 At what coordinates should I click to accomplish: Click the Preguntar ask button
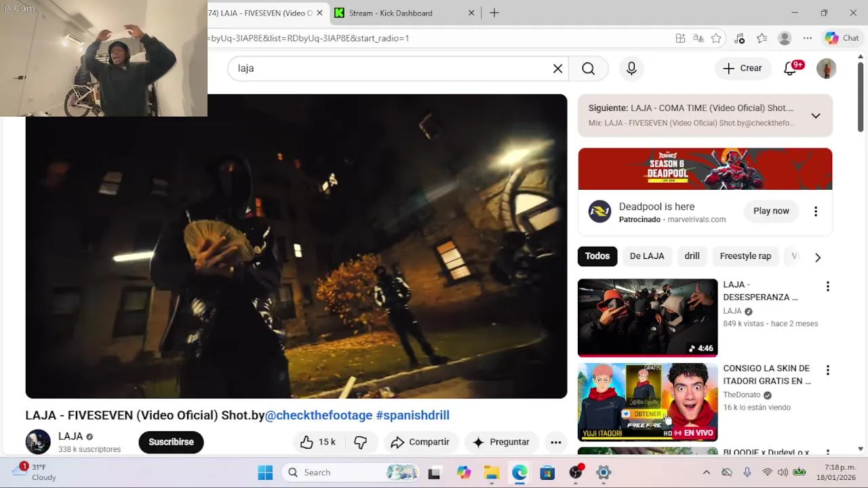[x=501, y=442]
